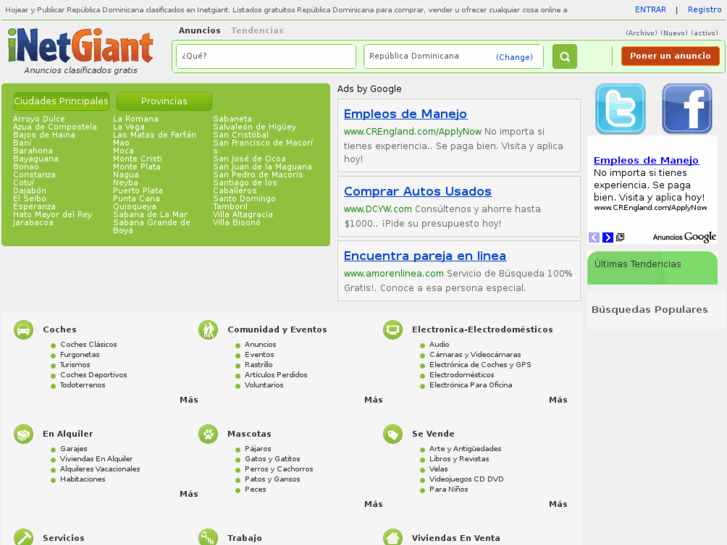
Task: Select the city La Romana
Action: tap(135, 119)
